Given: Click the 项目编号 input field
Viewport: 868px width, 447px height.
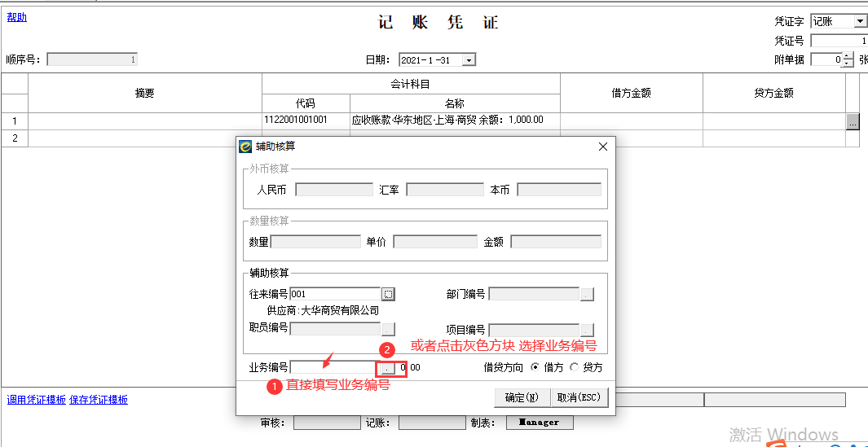Looking at the screenshot, I should point(534,331).
